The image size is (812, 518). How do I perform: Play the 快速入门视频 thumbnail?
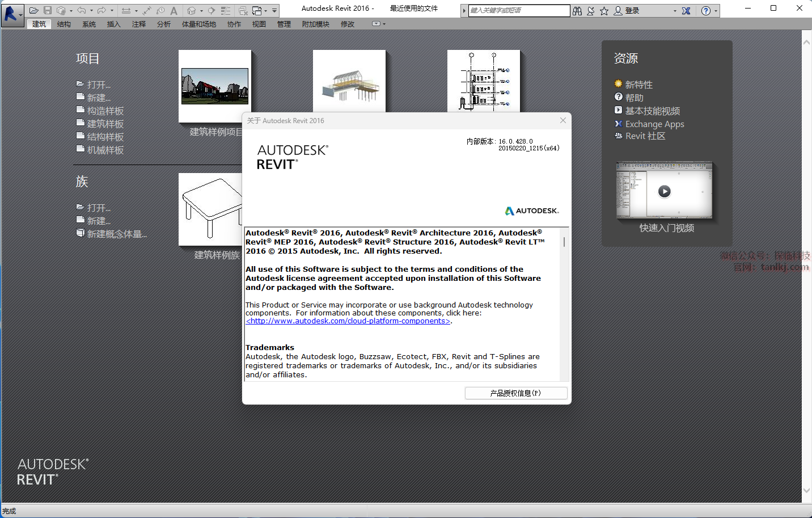point(664,192)
